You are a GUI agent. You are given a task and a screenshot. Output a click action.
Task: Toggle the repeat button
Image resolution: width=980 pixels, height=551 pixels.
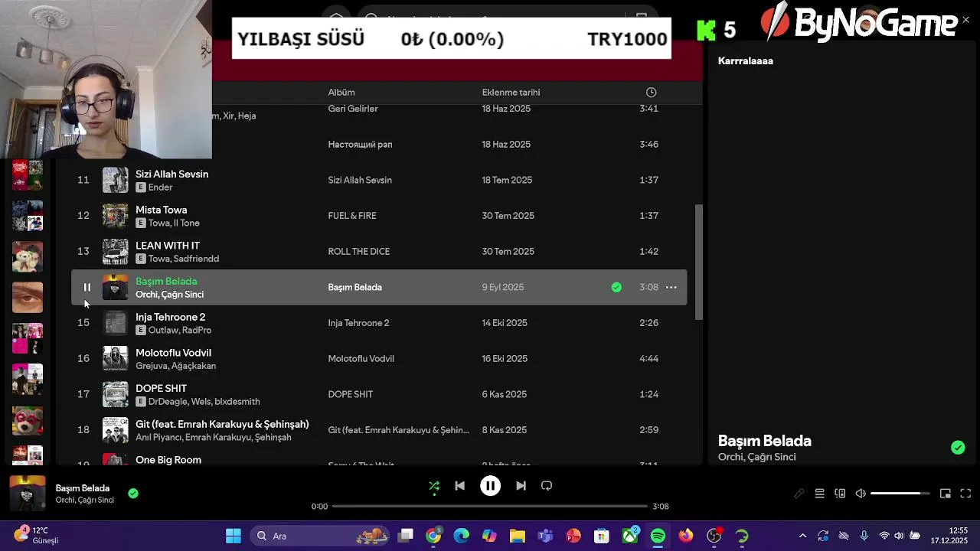pyautogui.click(x=547, y=486)
